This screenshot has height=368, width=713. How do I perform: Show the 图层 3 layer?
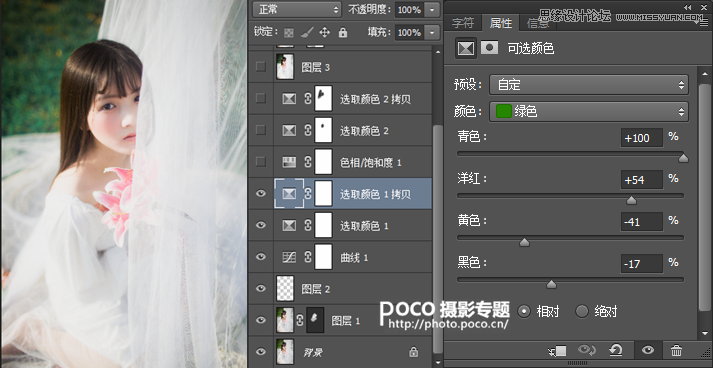[x=261, y=67]
